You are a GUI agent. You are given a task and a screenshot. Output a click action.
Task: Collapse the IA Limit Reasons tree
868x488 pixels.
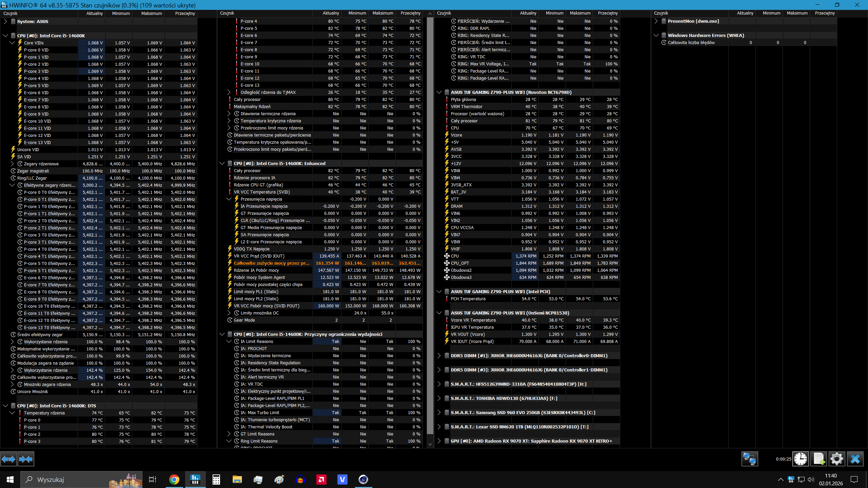(229, 341)
